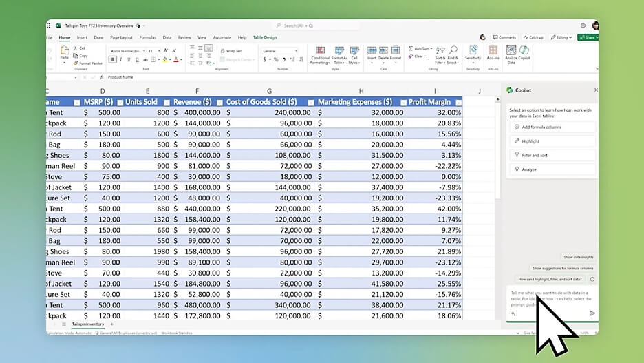Screen dimensions: 644x363
Task: Choose the Highlight option in Copilot
Action: point(552,141)
